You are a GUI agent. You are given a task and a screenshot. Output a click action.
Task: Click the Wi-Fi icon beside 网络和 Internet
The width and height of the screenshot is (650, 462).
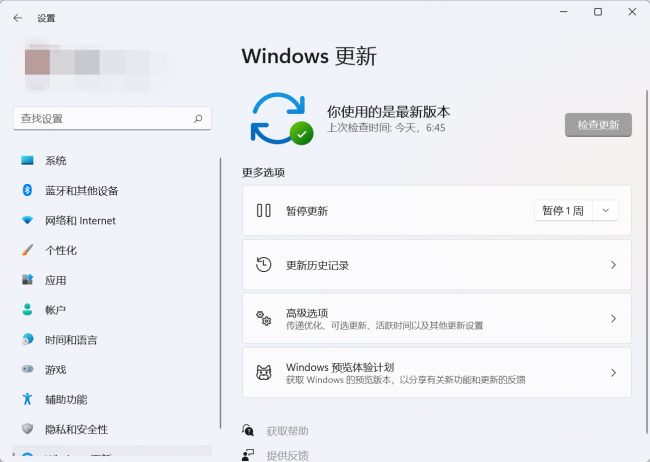pyautogui.click(x=27, y=220)
